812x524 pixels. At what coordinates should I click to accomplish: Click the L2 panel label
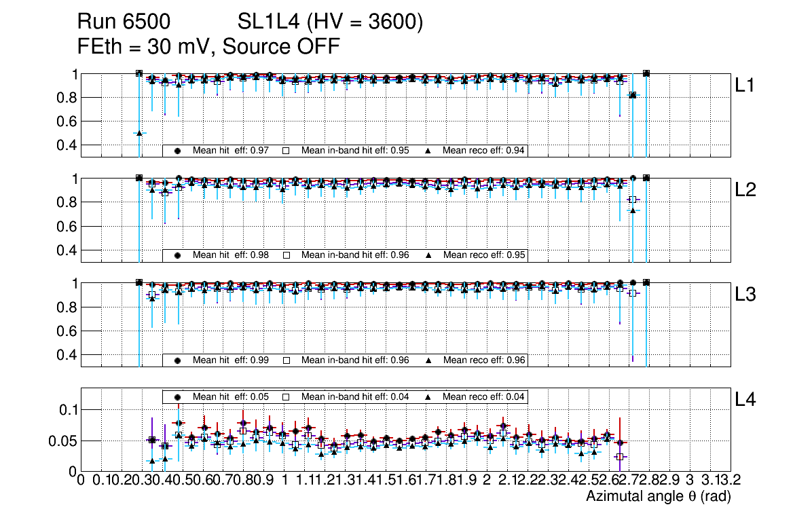pyautogui.click(x=745, y=191)
